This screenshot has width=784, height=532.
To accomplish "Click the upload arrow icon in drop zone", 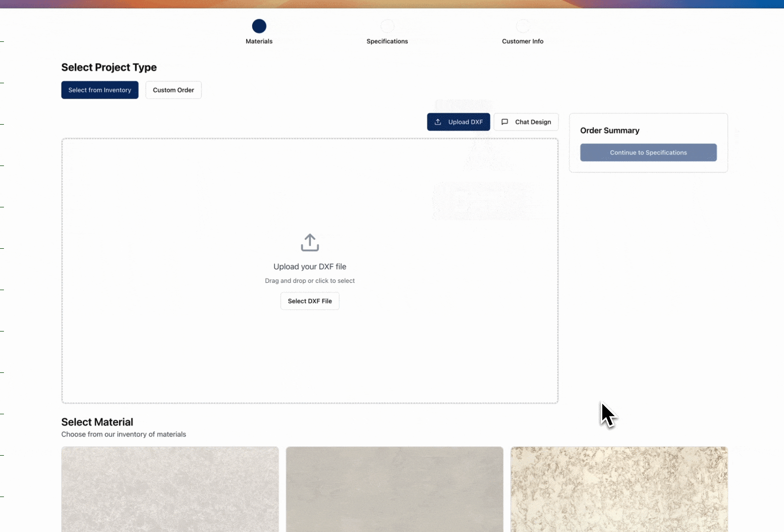I will point(310,242).
